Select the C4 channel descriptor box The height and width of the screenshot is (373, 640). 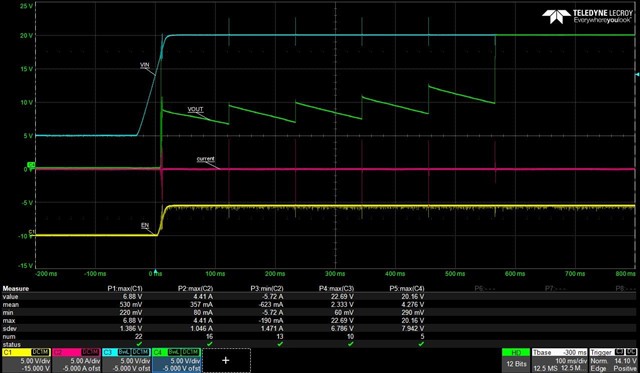click(176, 360)
